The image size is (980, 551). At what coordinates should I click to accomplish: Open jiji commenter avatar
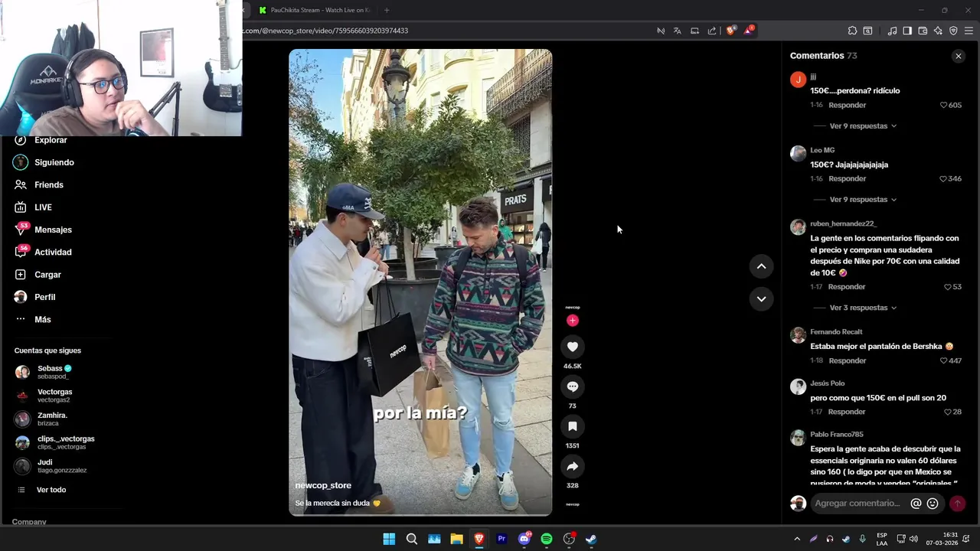click(x=798, y=80)
